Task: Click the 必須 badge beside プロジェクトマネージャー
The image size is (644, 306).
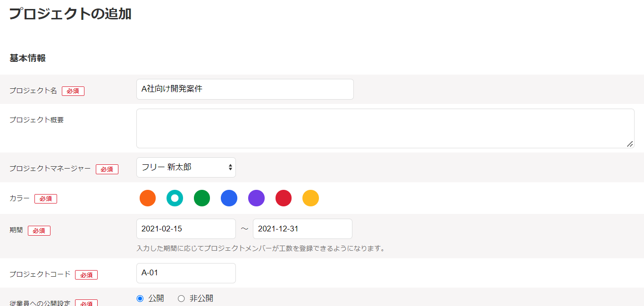Action: 107,169
